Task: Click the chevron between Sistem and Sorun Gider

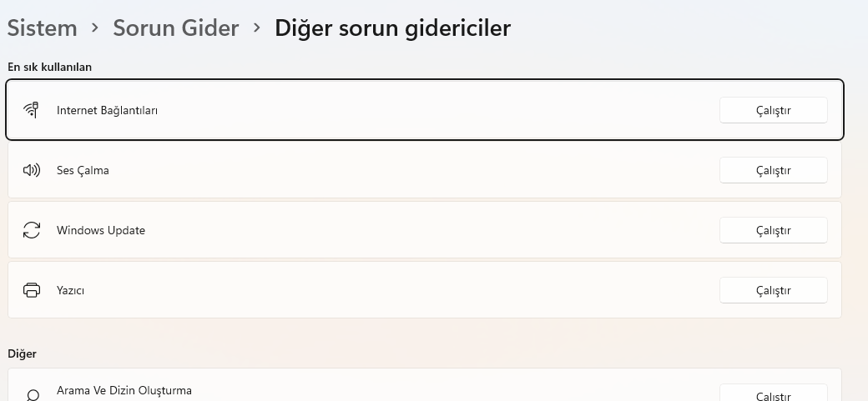Action: pyautogui.click(x=95, y=28)
